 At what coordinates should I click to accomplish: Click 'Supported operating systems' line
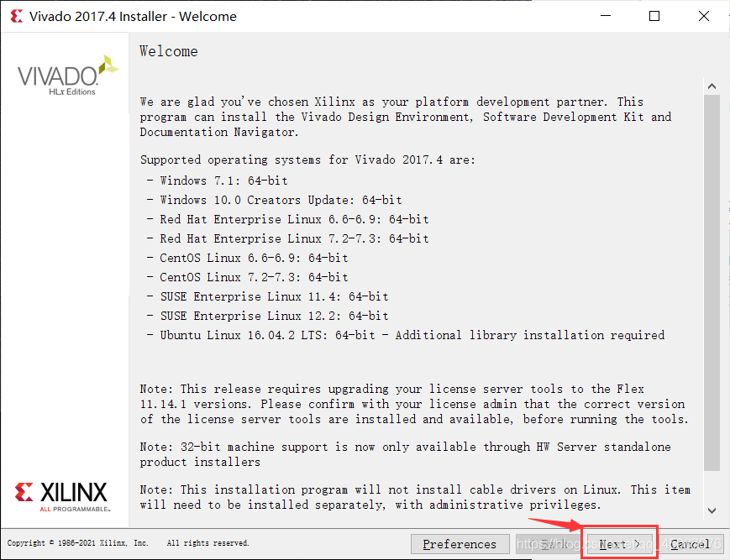coord(307,160)
